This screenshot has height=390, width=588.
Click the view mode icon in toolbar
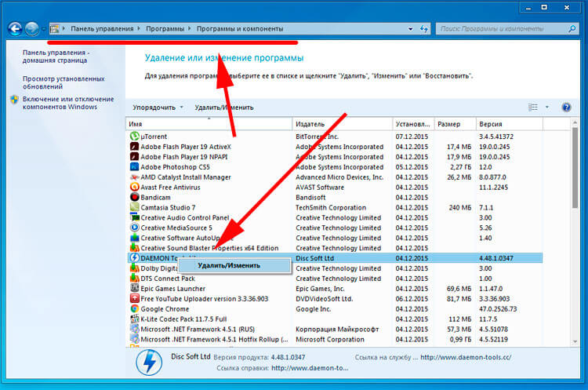[533, 108]
